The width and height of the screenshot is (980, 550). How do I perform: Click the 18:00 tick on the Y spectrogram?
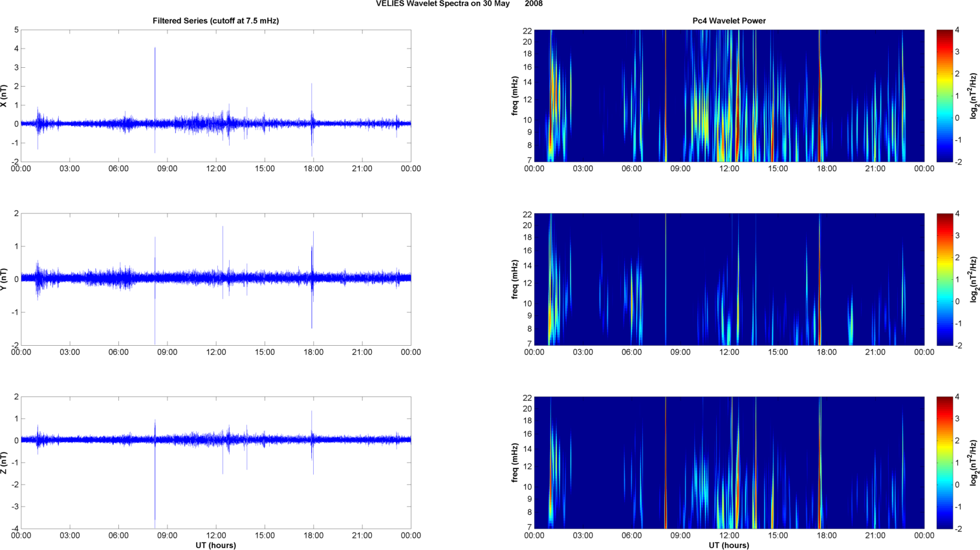pyautogui.click(x=827, y=352)
